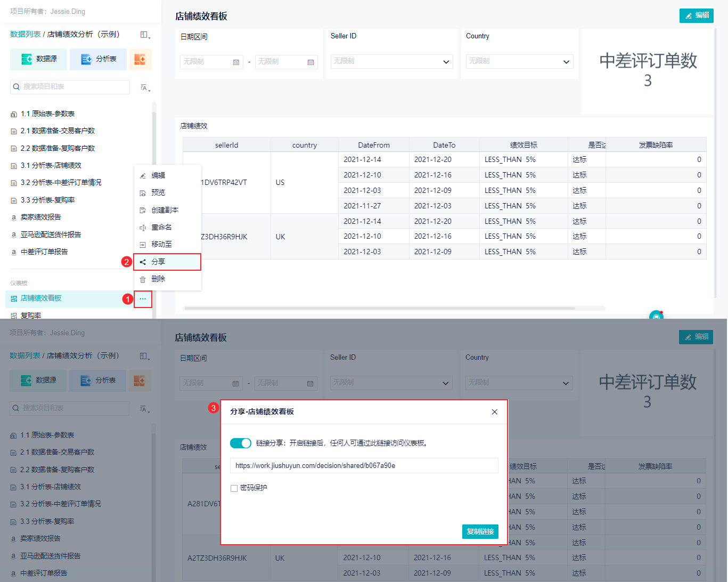Image resolution: width=728 pixels, height=582 pixels.
Task: Toggle the 链接分享 switch in the share dialog
Action: tap(241, 443)
